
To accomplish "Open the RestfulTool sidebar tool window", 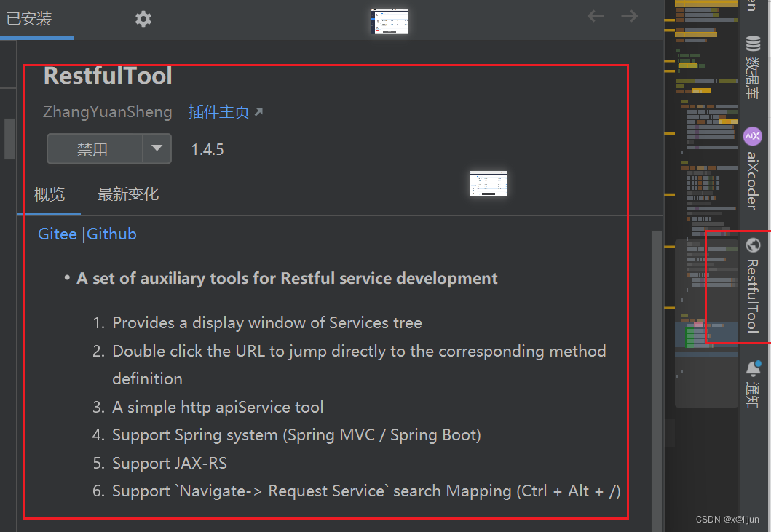I will [x=753, y=286].
